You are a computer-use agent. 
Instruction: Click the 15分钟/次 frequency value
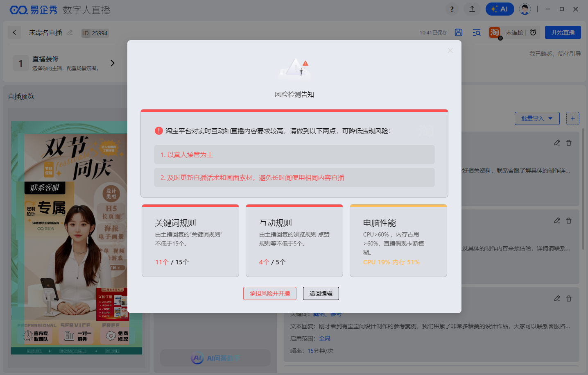click(x=320, y=351)
